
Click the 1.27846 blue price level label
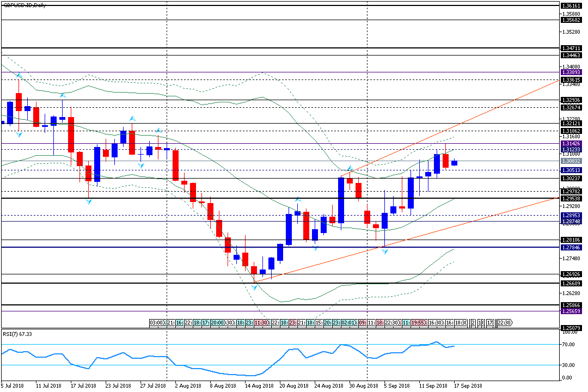point(571,248)
